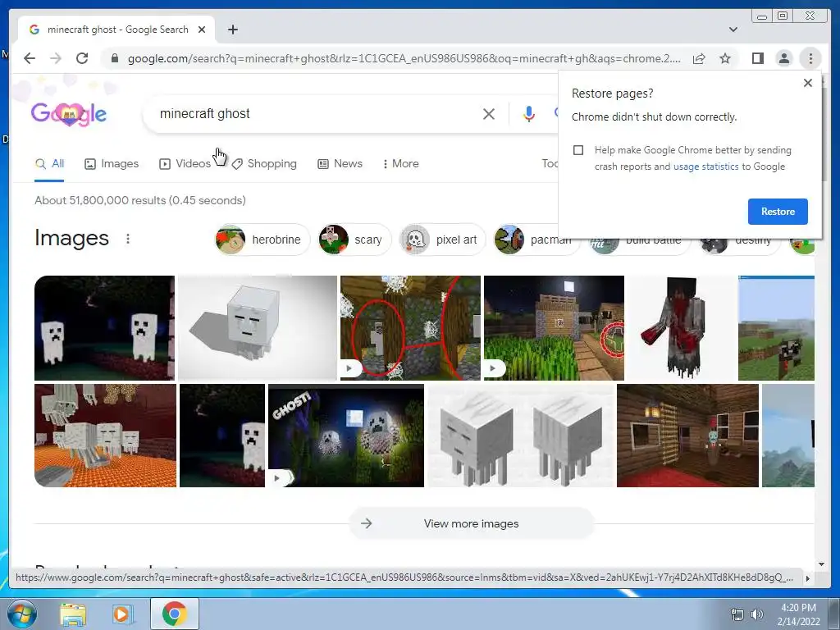Screen dimensions: 840x630
Task: Click the address bar URL
Action: coord(404,58)
